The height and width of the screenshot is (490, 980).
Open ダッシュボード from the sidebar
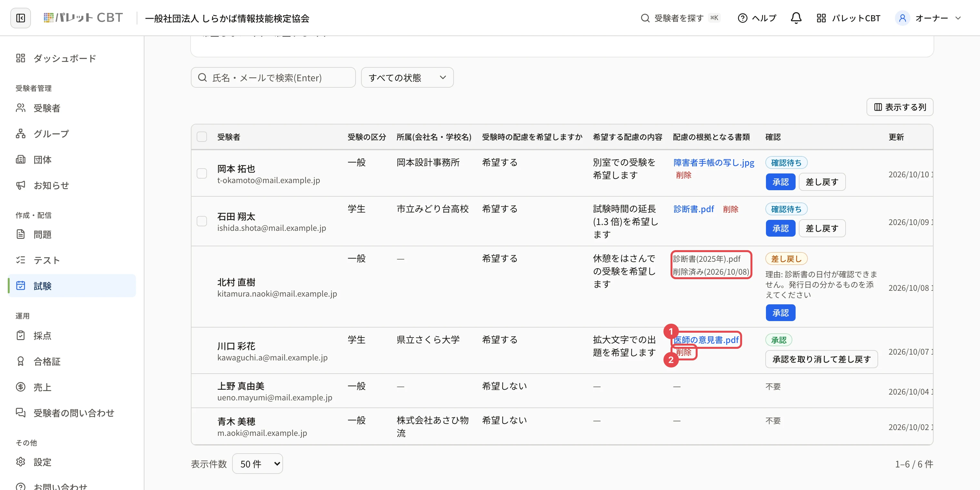(72, 58)
